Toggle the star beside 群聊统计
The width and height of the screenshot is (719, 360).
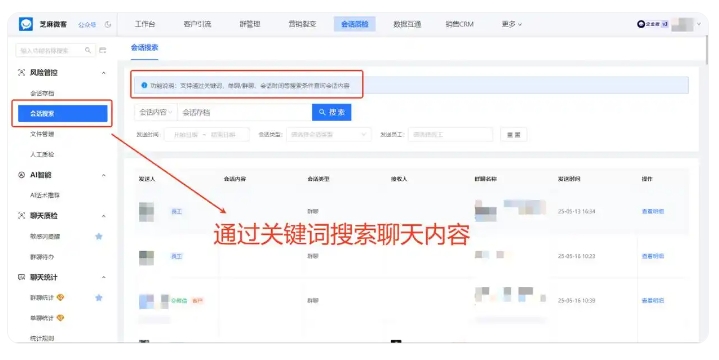coord(99,298)
